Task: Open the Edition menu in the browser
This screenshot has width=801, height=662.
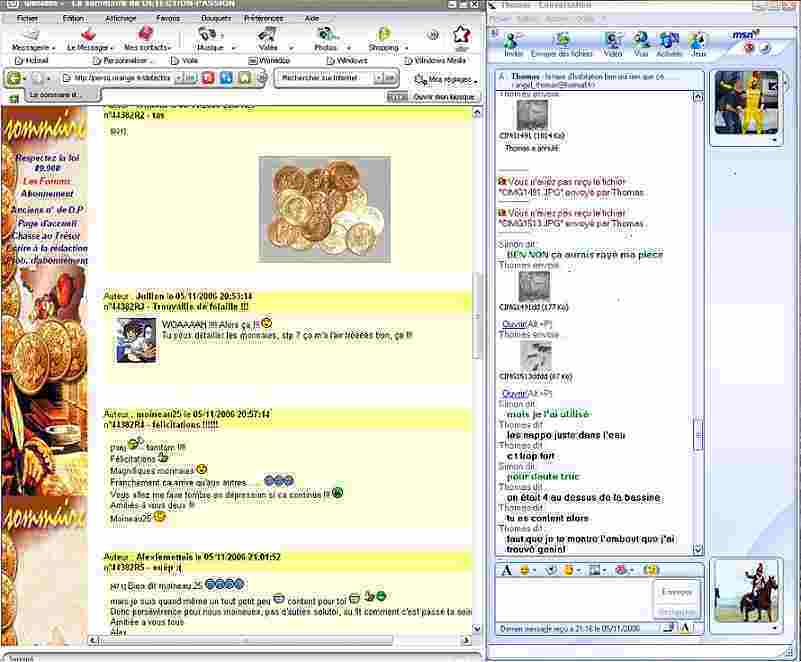Action: click(x=73, y=18)
